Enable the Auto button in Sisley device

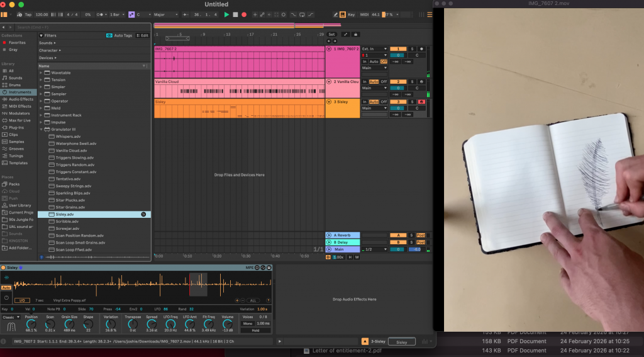tap(6, 288)
